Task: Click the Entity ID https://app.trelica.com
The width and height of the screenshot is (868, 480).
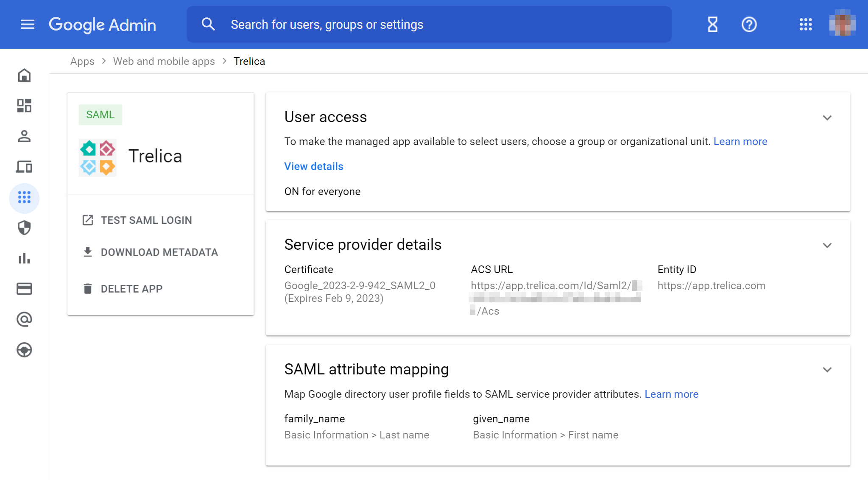Action: [712, 285]
